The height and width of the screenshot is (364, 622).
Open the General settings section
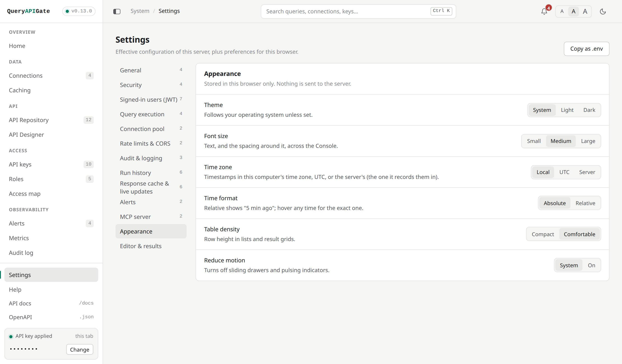[151, 70]
